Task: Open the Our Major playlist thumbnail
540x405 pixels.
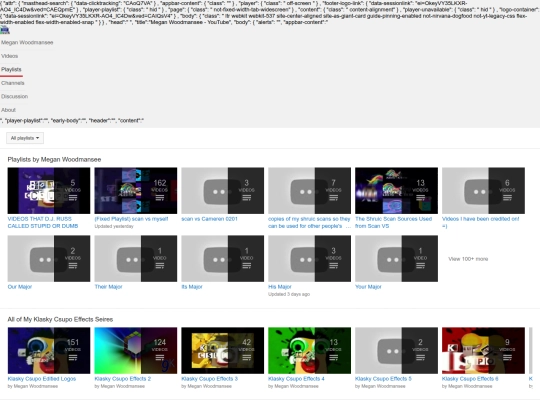Action: point(49,259)
